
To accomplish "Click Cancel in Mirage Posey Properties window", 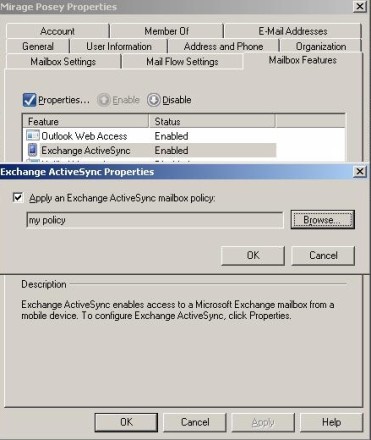I will tap(195, 422).
